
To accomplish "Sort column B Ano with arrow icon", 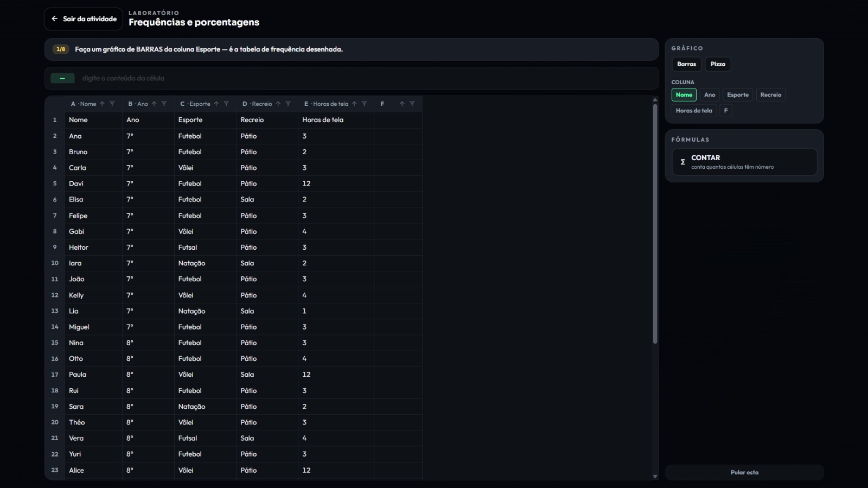I will click(x=154, y=104).
